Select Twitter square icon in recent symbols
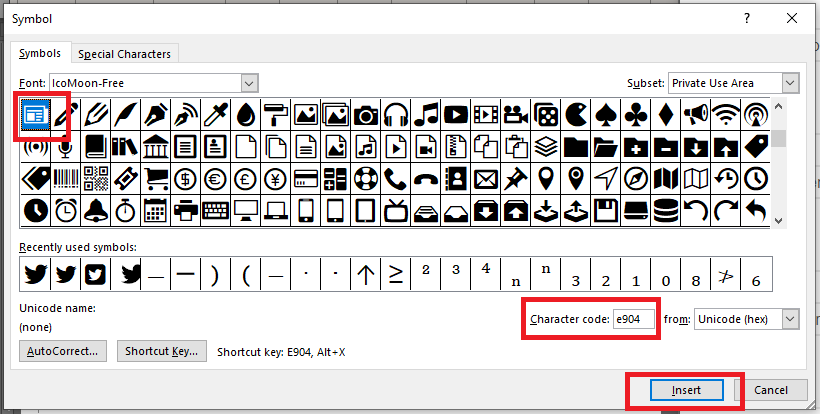 tap(95, 274)
